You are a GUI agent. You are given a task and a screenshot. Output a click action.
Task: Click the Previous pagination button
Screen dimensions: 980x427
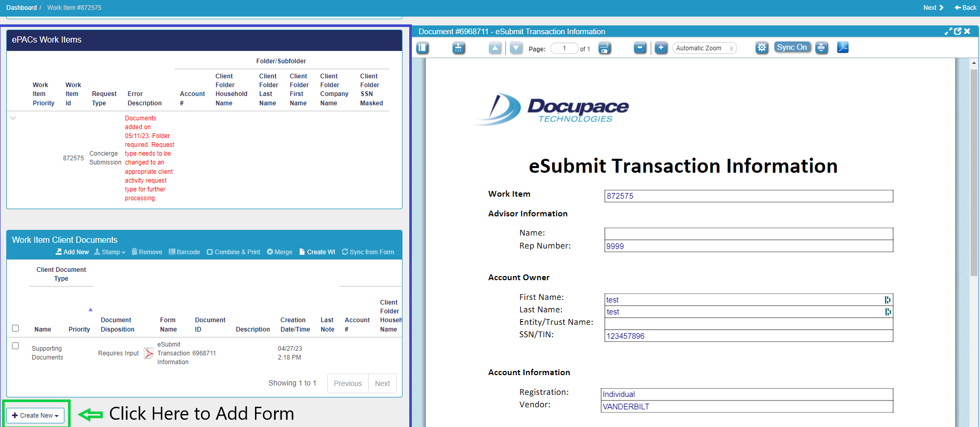pyautogui.click(x=348, y=383)
